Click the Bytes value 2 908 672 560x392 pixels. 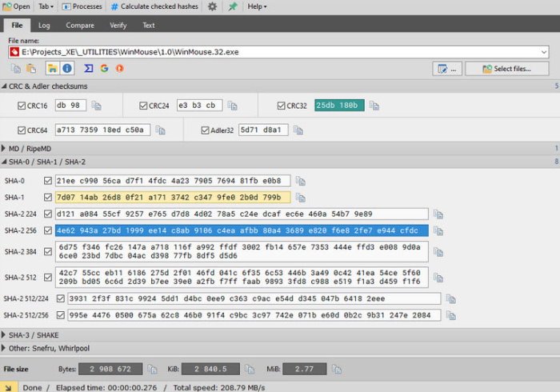click(110, 369)
